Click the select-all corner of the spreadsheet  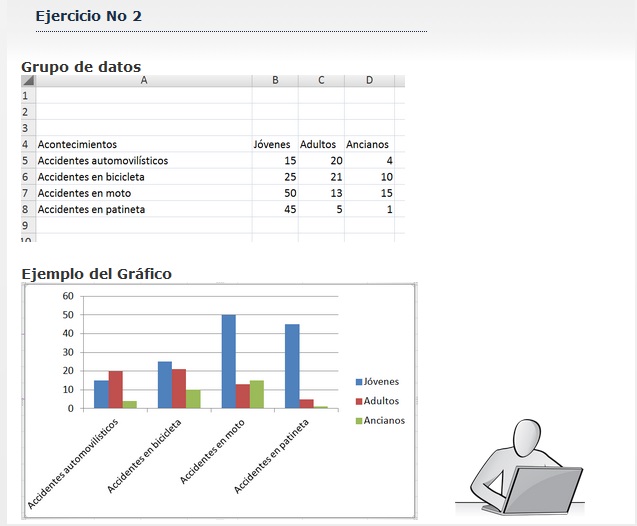click(28, 81)
